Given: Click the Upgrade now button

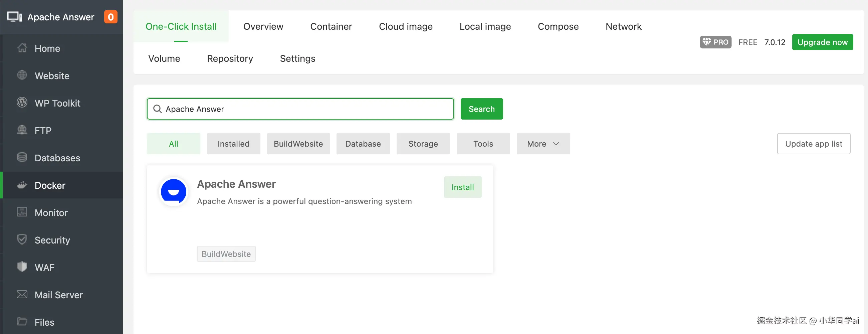Looking at the screenshot, I should [x=822, y=42].
